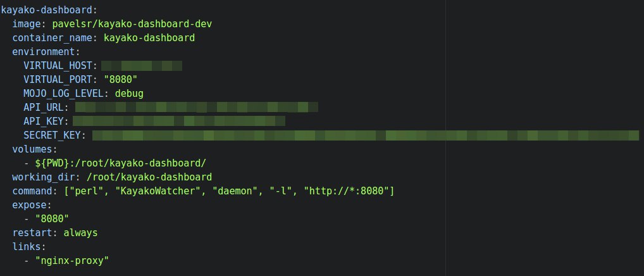Screen dimensions: 644x276
Task: Click the kayako-dashboard service name on first line
Action: click(x=47, y=11)
